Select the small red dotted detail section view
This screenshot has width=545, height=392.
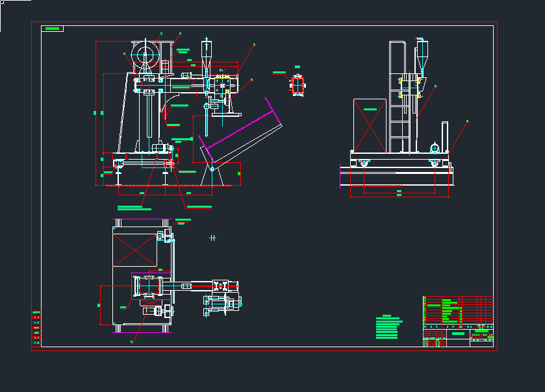coord(298,86)
